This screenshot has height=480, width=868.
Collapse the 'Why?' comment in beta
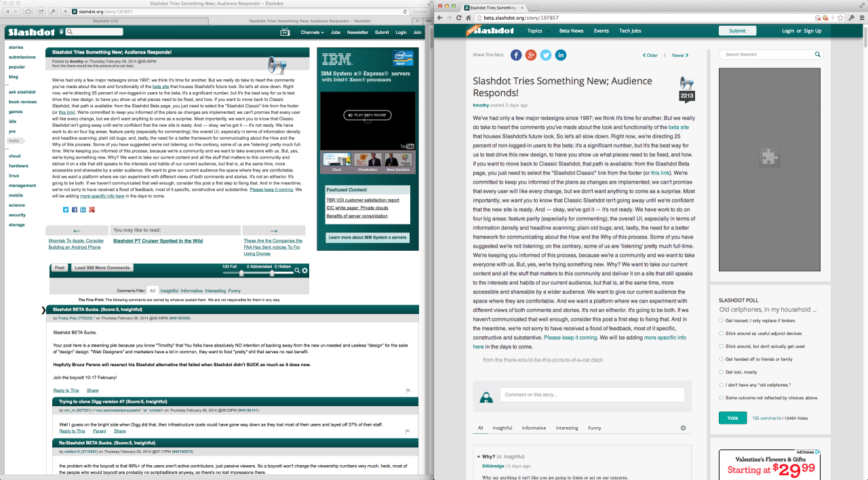pyautogui.click(x=479, y=457)
